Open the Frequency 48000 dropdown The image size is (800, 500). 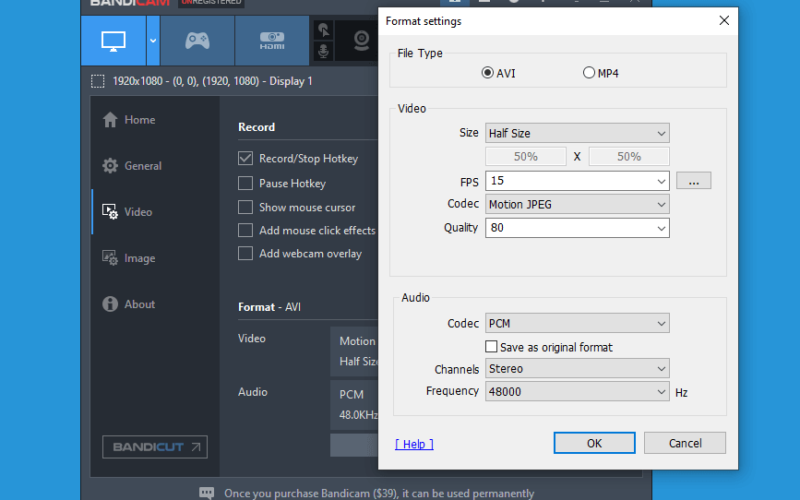577,391
